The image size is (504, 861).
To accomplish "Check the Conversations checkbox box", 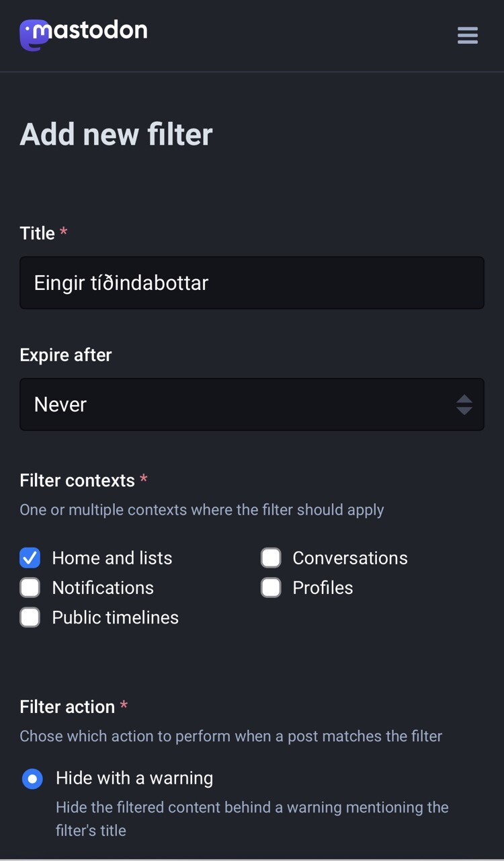I will tap(271, 558).
